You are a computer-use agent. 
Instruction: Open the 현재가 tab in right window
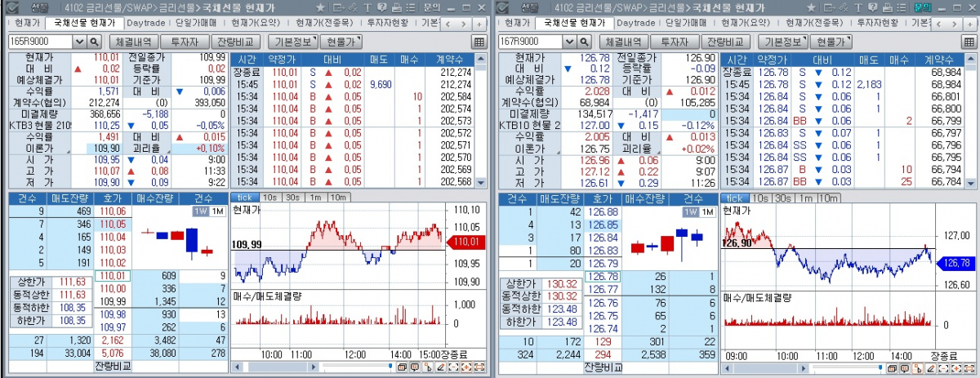516,24
